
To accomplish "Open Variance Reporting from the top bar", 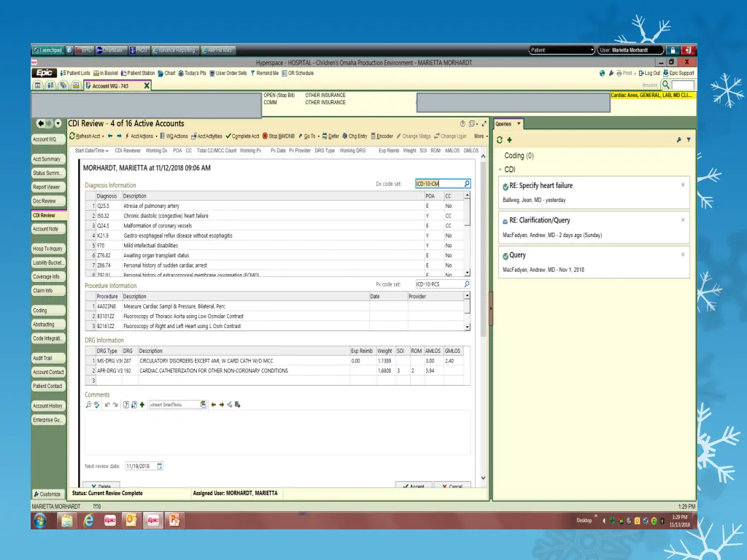I will 174,50.
